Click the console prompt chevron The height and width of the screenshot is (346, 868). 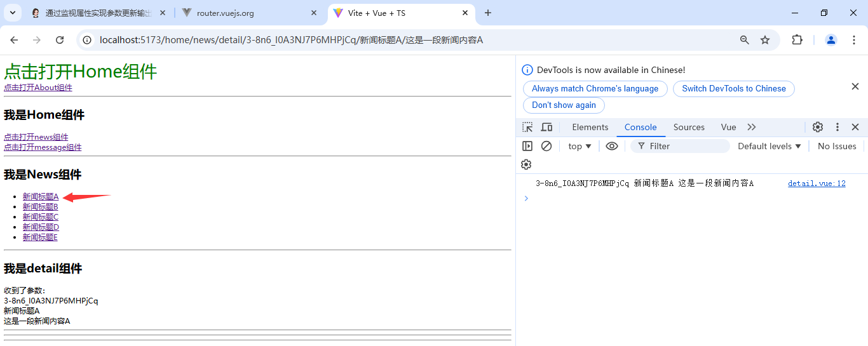pyautogui.click(x=526, y=198)
